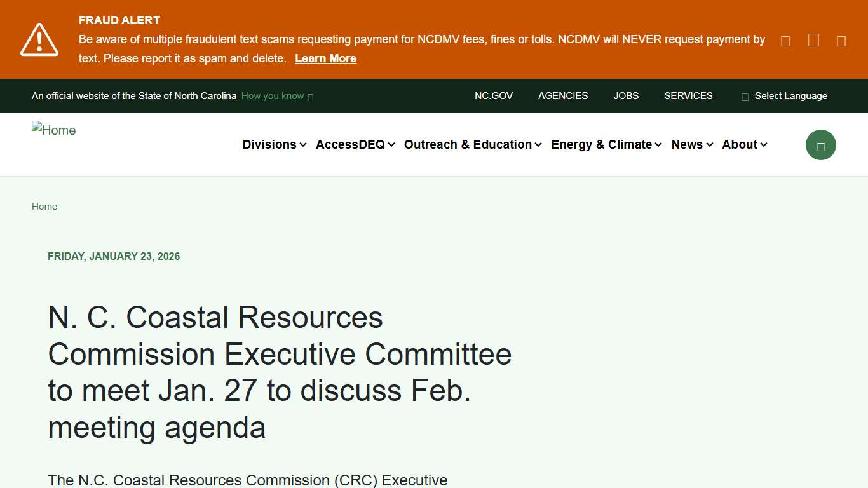Open the Energy & Climate dropdown
Image resolution: width=868 pixels, height=488 pixels.
(x=605, y=144)
